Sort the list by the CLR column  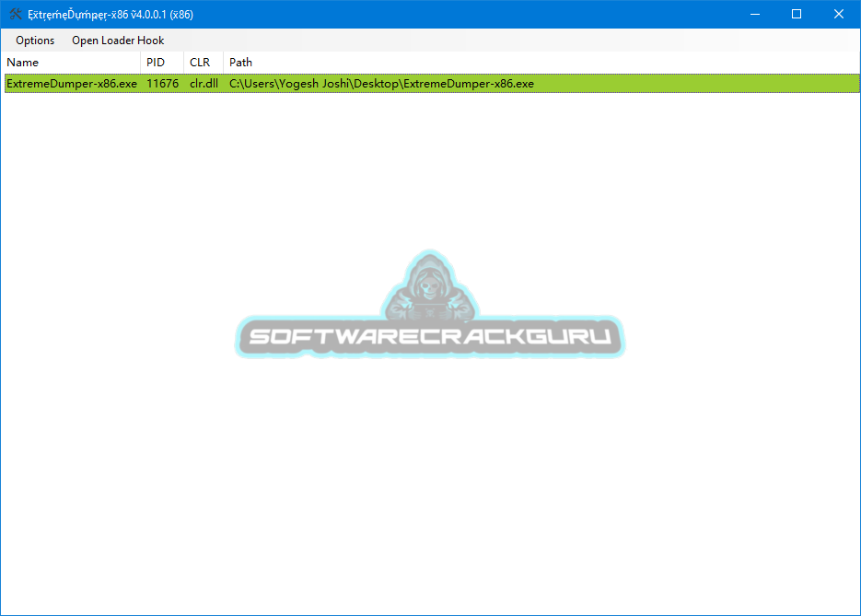(x=204, y=62)
